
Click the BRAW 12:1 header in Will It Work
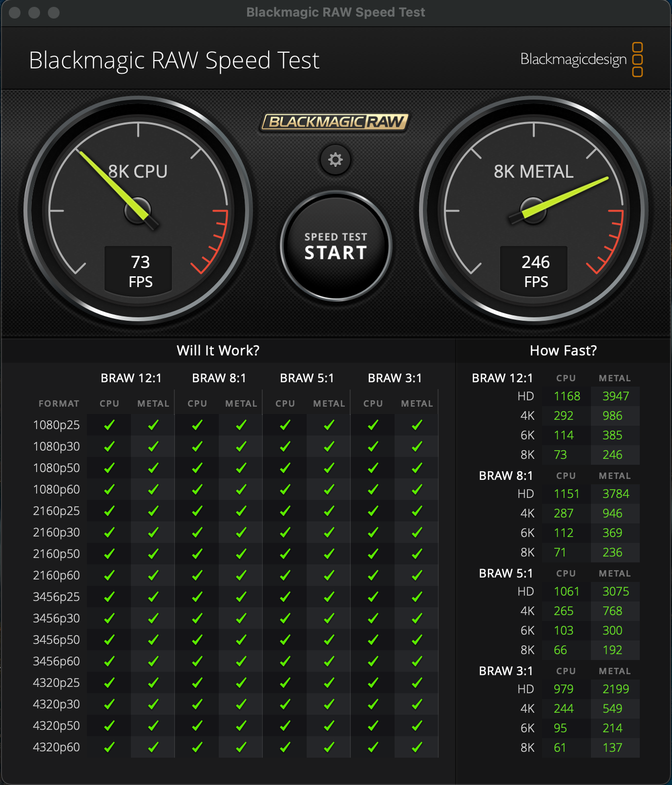131,378
